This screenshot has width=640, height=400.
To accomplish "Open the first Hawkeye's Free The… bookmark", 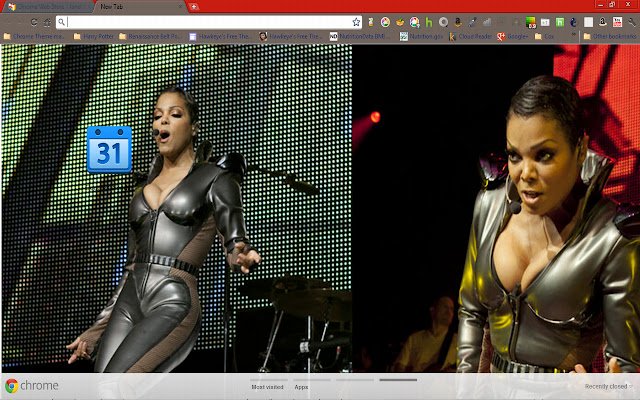I will (x=220, y=36).
